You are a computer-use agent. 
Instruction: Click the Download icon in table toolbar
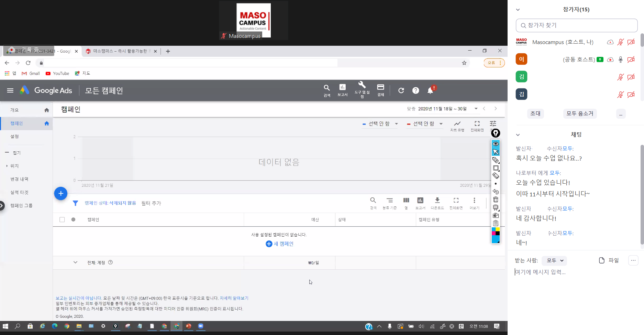437,201
